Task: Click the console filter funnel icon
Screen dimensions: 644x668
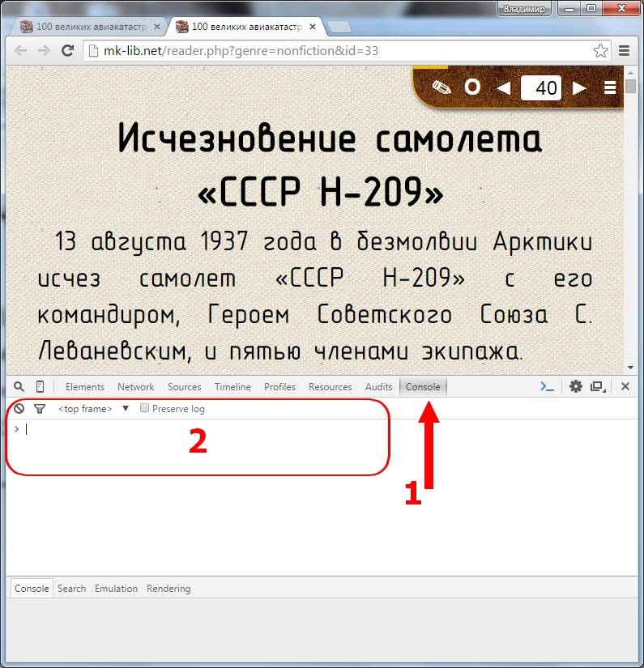Action: click(40, 409)
